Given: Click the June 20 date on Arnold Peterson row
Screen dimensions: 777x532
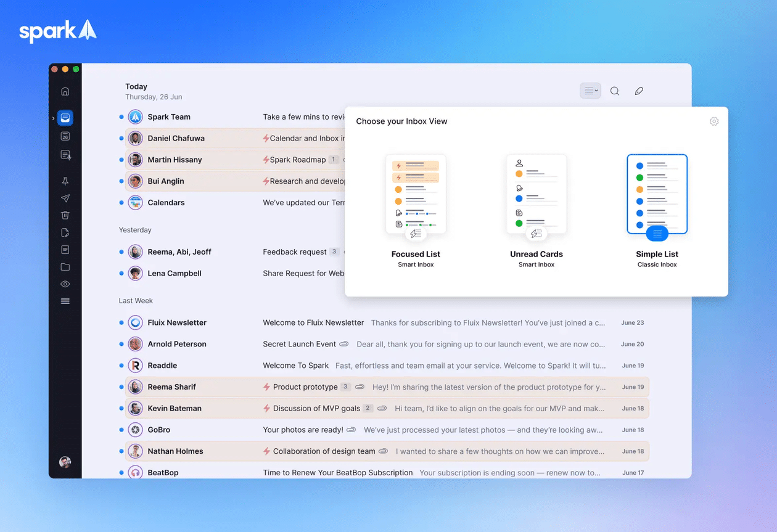Looking at the screenshot, I should tap(633, 344).
